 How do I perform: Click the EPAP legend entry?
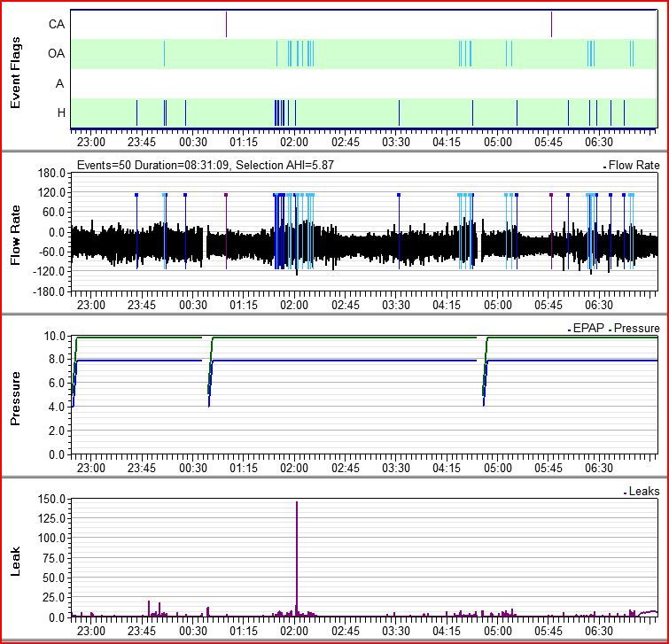pos(586,329)
